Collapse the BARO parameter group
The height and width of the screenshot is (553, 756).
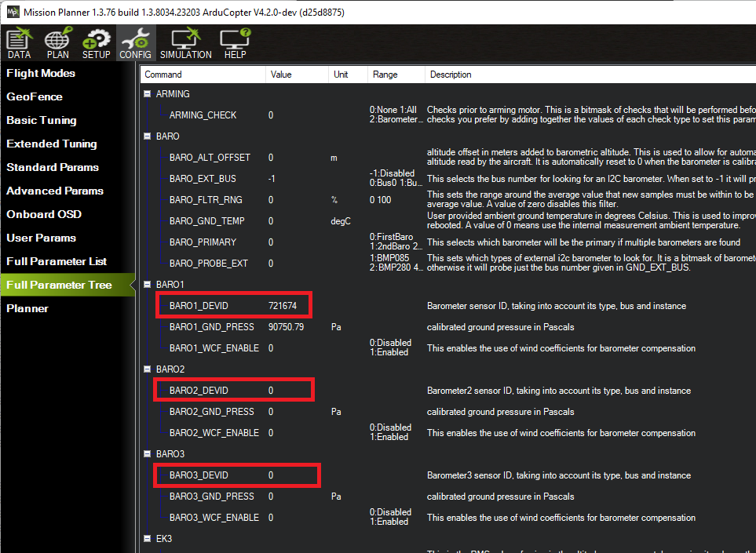click(x=148, y=136)
